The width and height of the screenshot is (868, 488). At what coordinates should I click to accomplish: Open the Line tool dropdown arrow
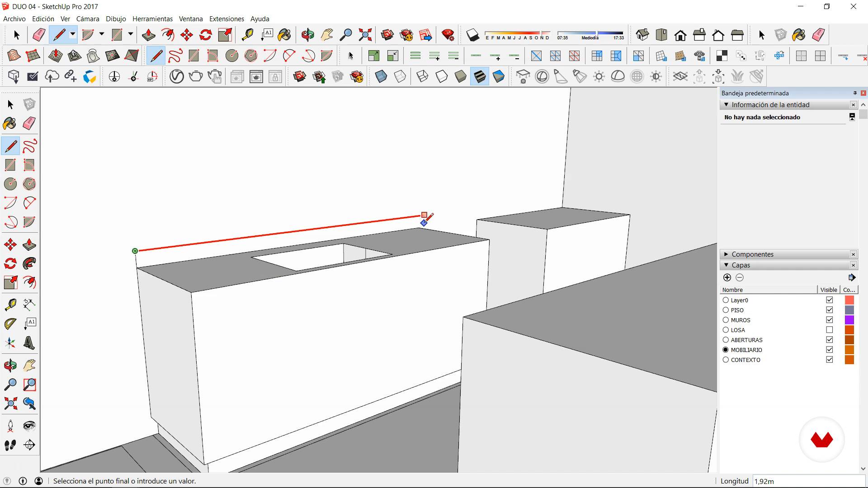click(72, 35)
